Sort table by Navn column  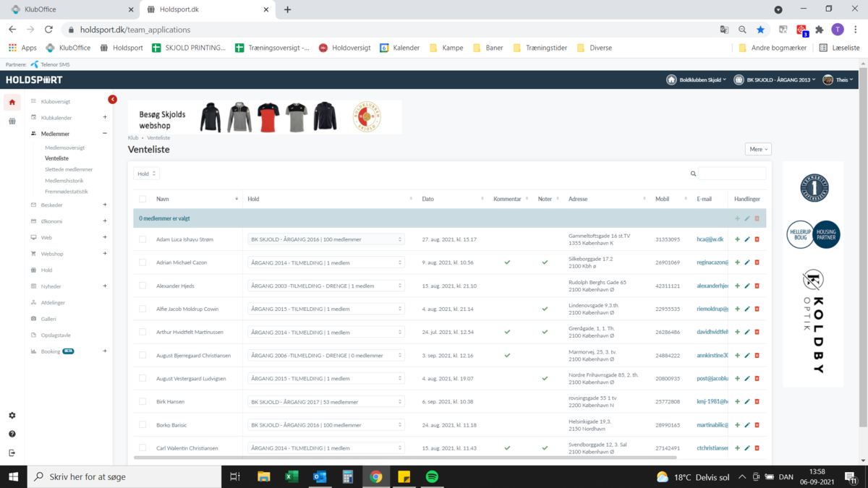(196, 199)
